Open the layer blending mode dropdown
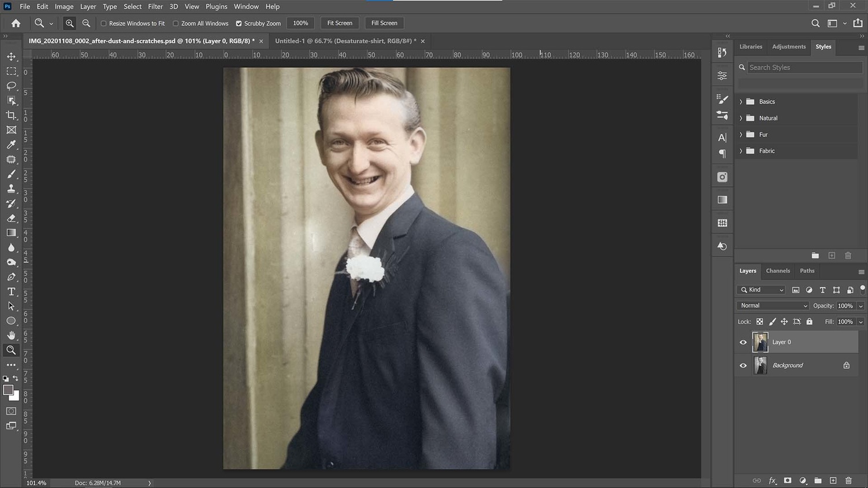This screenshot has width=868, height=488. click(772, 305)
